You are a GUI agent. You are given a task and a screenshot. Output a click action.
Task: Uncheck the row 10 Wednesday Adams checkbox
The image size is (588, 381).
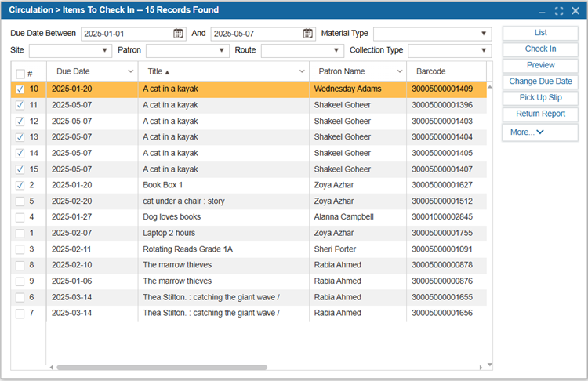[x=20, y=89]
